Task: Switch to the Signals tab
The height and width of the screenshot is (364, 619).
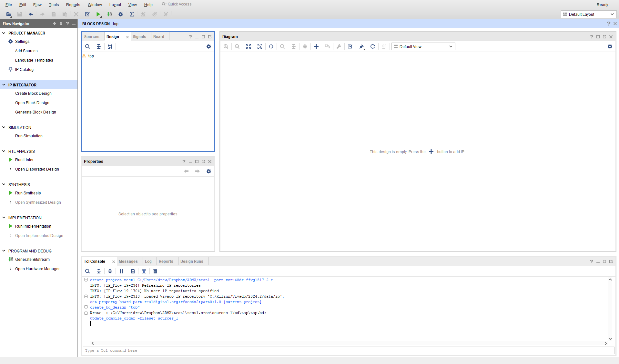Action: pos(139,37)
